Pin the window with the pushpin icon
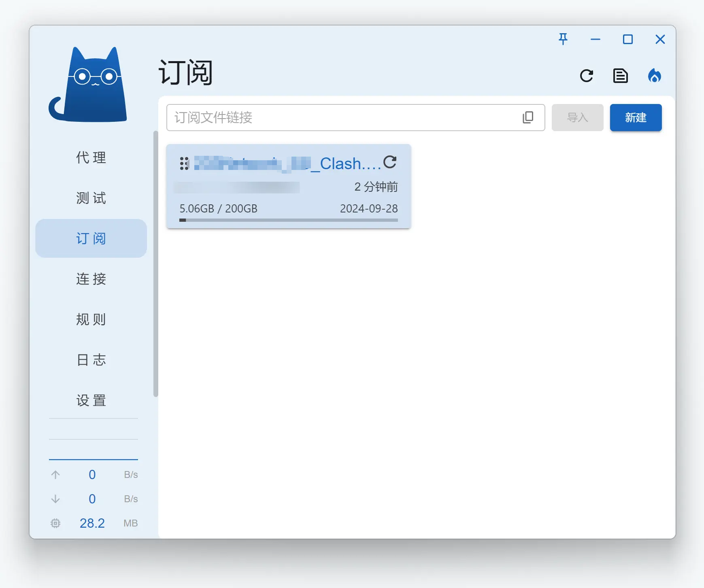 tap(563, 39)
